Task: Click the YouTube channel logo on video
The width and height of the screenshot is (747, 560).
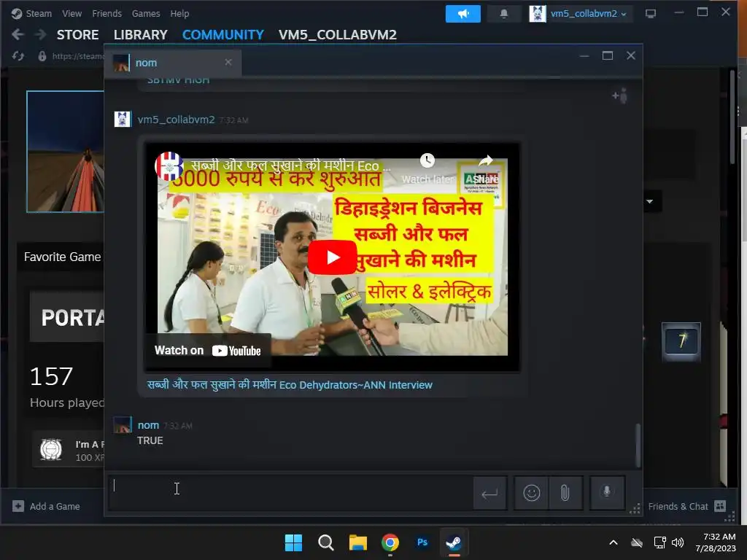Action: point(169,166)
